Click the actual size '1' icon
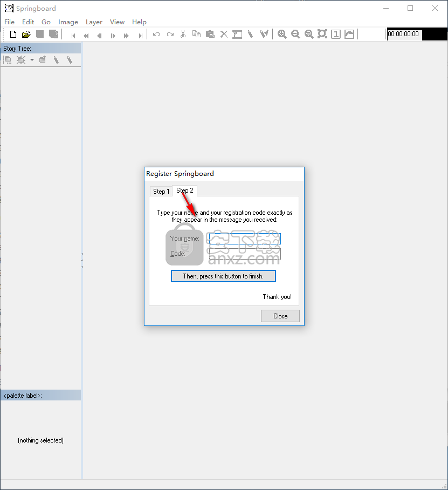The height and width of the screenshot is (490, 448). tap(336, 35)
